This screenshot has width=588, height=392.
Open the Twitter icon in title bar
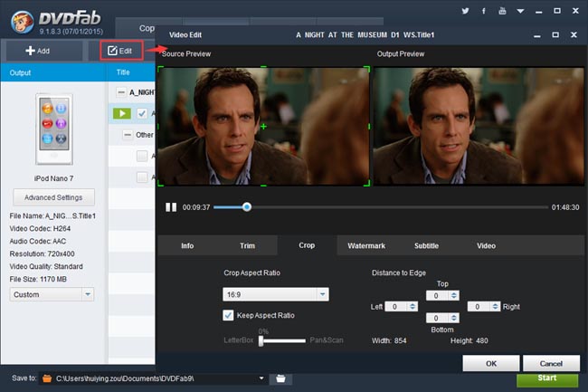465,11
